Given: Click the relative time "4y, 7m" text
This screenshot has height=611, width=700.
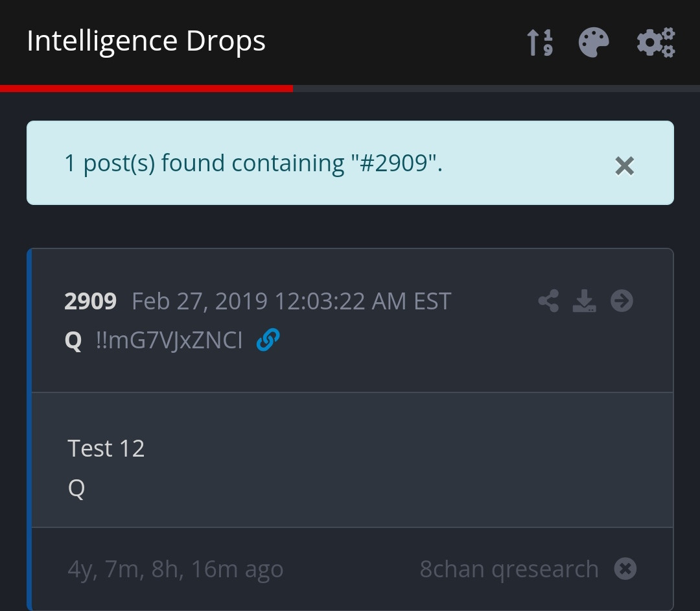Looking at the screenshot, I should click(x=175, y=569).
